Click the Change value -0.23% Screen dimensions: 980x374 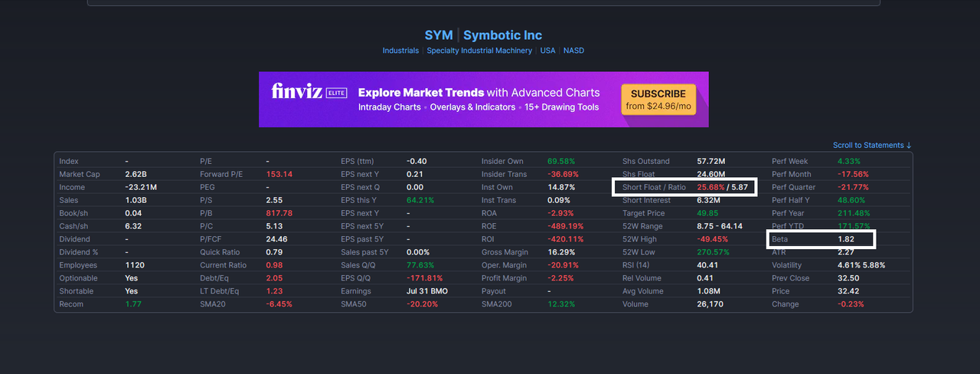pyautogui.click(x=851, y=304)
